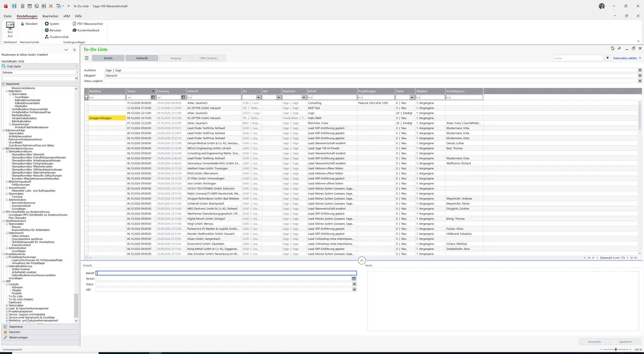Click the Speichern button

tap(625, 341)
